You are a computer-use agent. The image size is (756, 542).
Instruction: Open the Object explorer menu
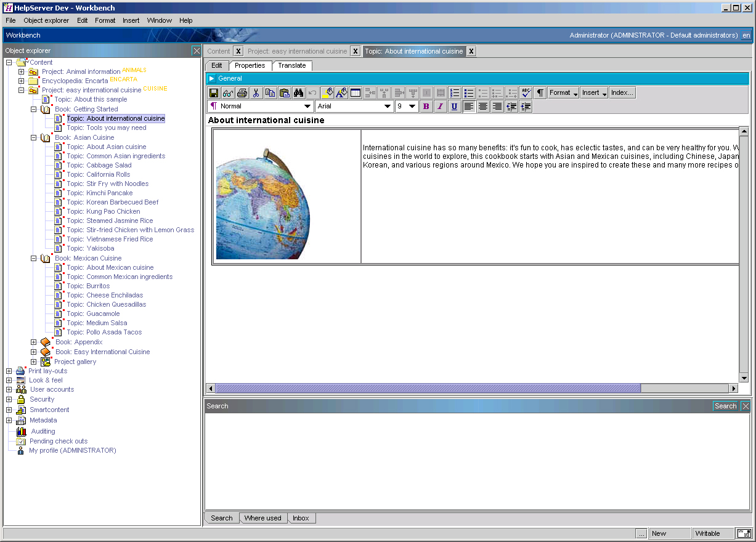[46, 20]
